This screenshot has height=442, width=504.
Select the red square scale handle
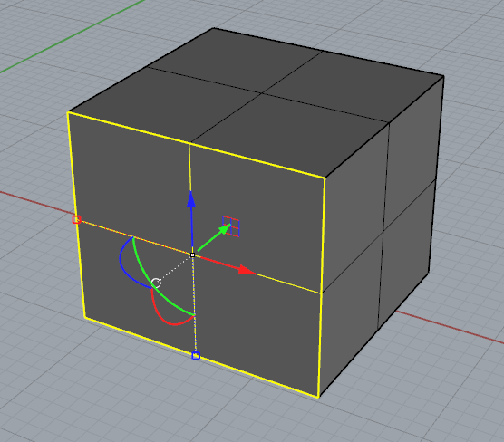pos(76,219)
